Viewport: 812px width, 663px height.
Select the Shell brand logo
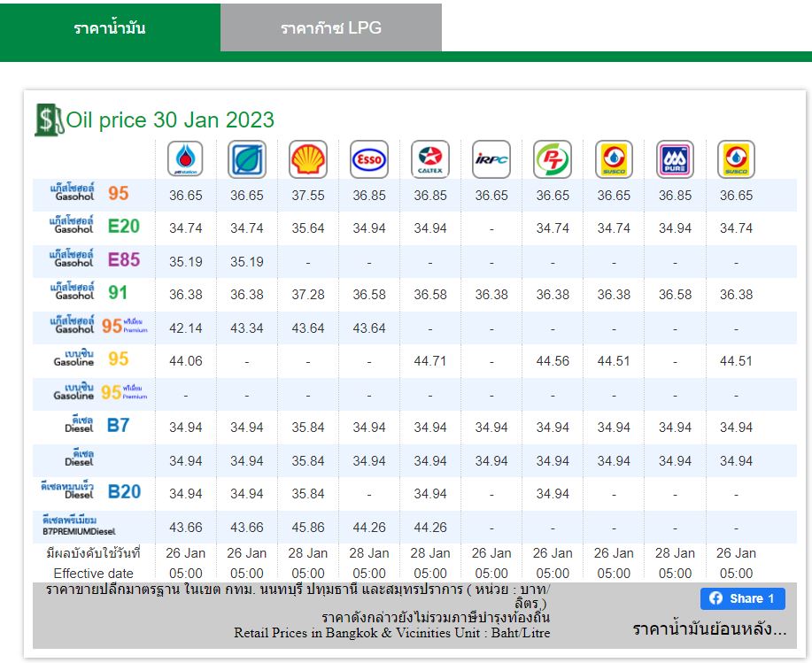coord(308,159)
